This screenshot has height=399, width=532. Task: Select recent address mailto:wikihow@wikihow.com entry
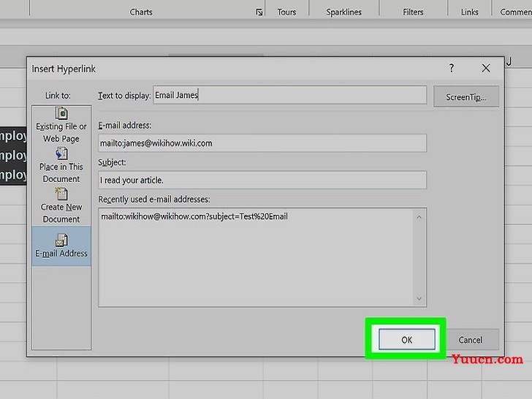coord(194,216)
